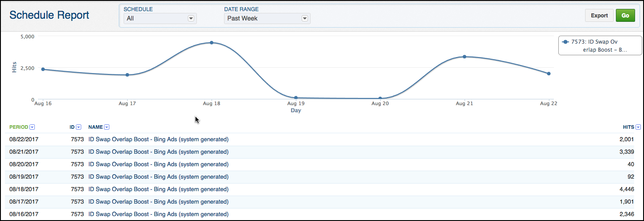This screenshot has width=644, height=221.
Task: Click the hits value 92
Action: [630, 177]
